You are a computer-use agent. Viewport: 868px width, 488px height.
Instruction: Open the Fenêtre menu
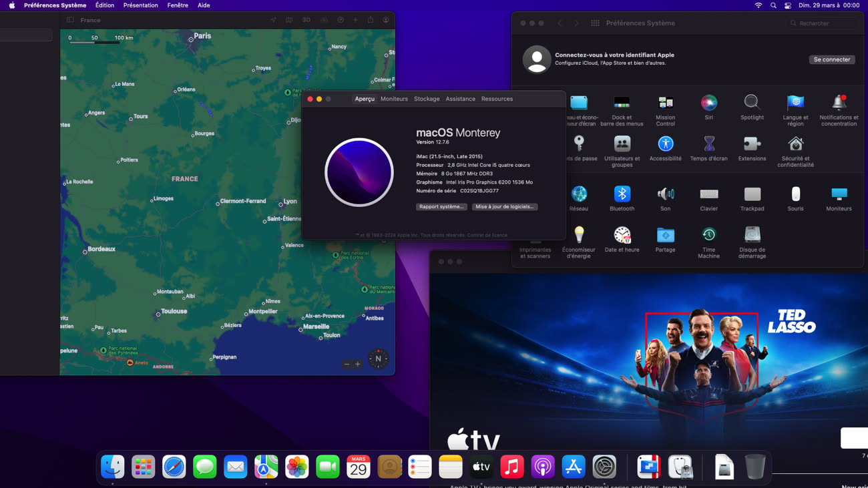(178, 5)
